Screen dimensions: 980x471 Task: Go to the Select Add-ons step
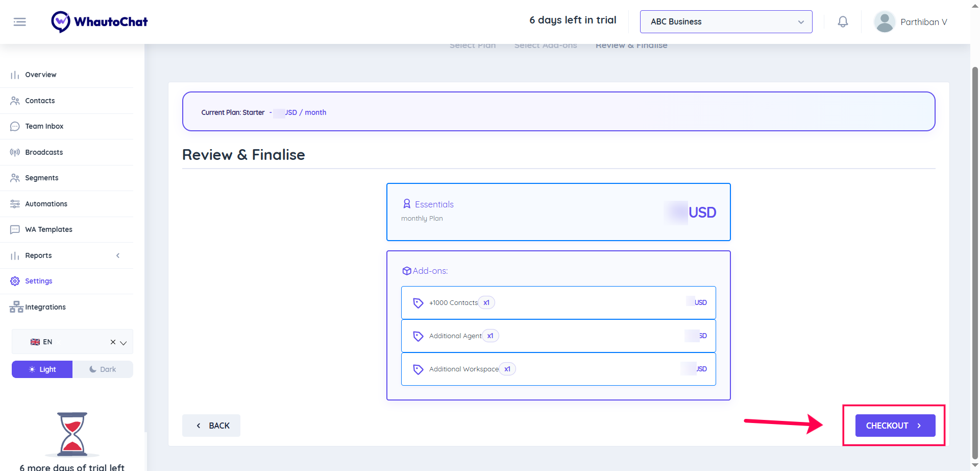(x=545, y=45)
